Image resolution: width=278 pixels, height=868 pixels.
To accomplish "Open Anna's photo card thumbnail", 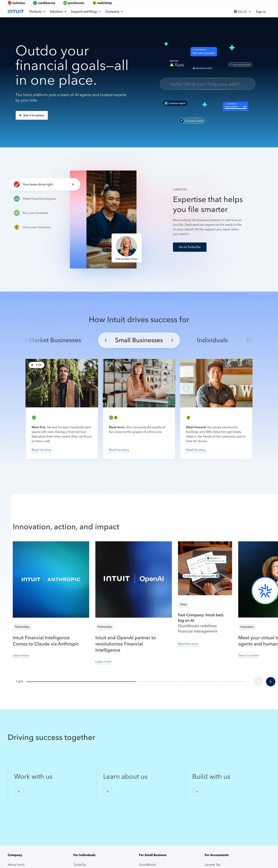I will coord(139,383).
